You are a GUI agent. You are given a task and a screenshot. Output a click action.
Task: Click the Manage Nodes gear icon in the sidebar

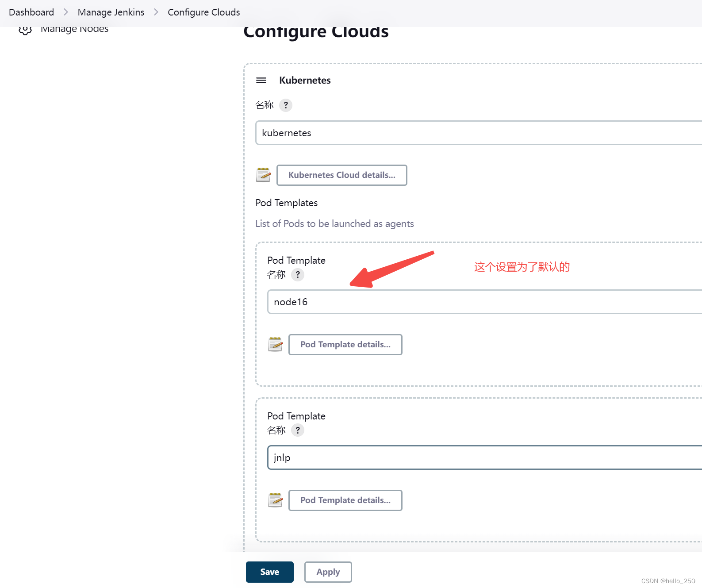(x=25, y=30)
